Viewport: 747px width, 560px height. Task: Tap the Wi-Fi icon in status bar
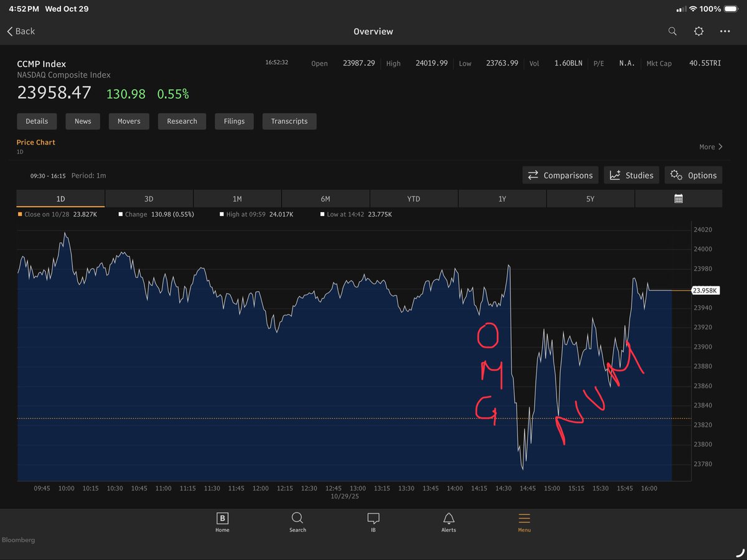pyautogui.click(x=692, y=9)
